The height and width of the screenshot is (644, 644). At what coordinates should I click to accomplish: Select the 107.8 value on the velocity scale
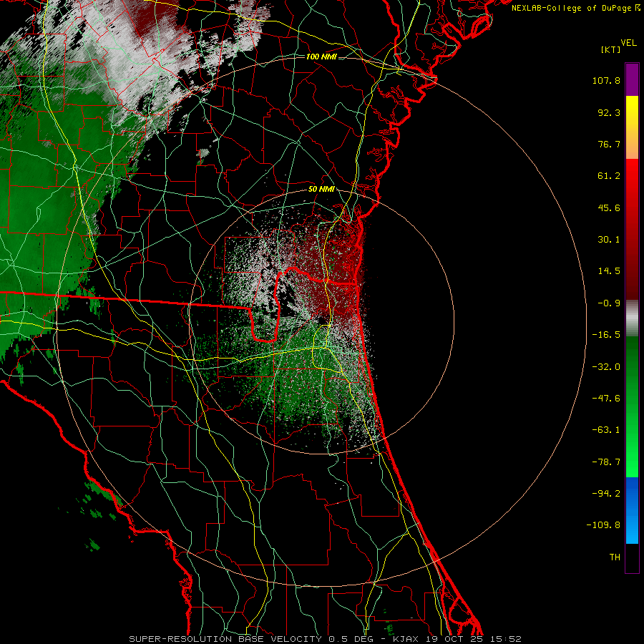[x=606, y=80]
